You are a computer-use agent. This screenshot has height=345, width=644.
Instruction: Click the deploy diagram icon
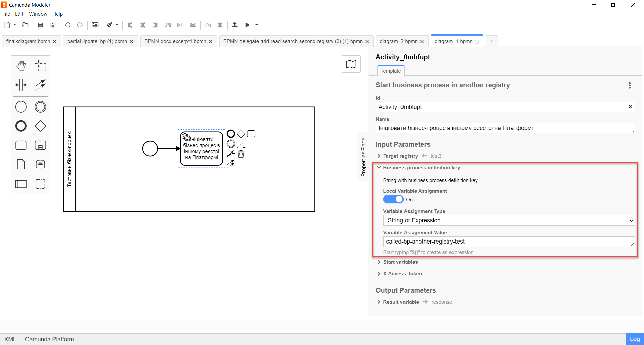235,25
